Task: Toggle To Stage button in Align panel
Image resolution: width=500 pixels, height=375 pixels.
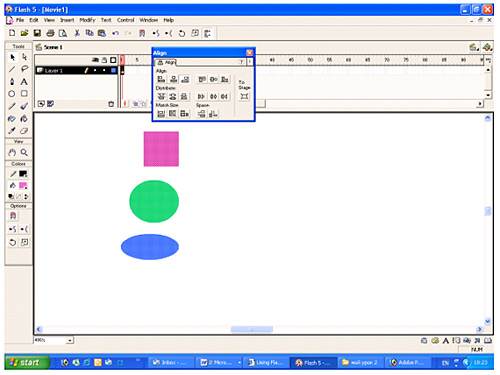Action: (244, 96)
